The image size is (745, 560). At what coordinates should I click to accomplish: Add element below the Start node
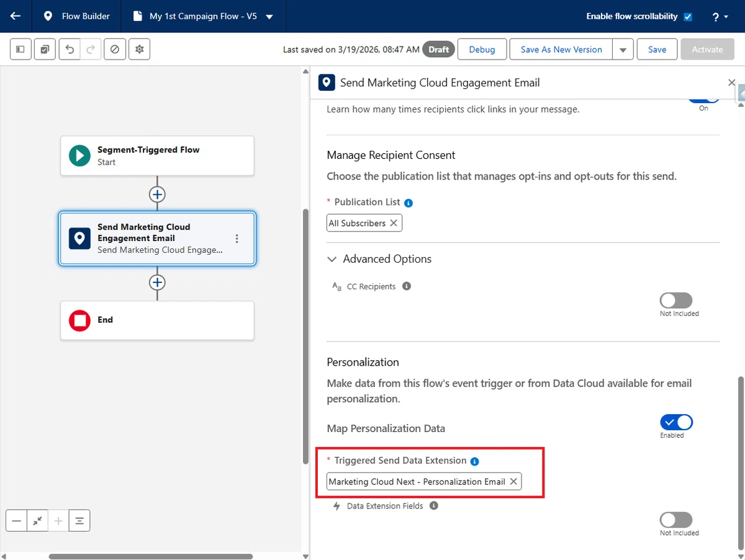[158, 194]
